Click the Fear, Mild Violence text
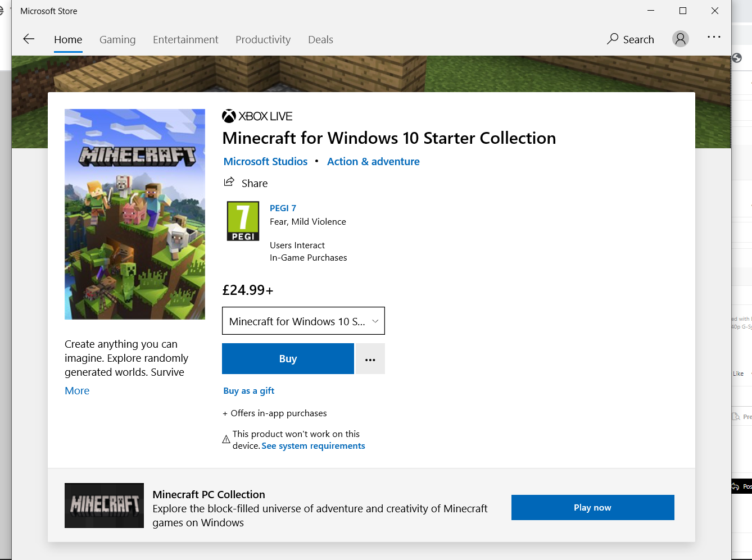Viewport: 752px width, 560px height. [x=308, y=222]
